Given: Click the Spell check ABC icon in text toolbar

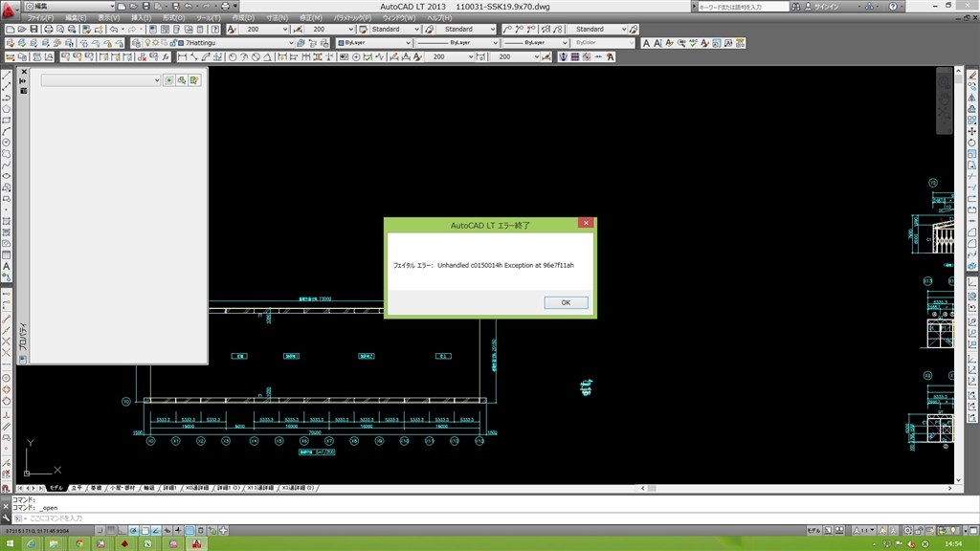Looking at the screenshot, I should pyautogui.click(x=693, y=43).
